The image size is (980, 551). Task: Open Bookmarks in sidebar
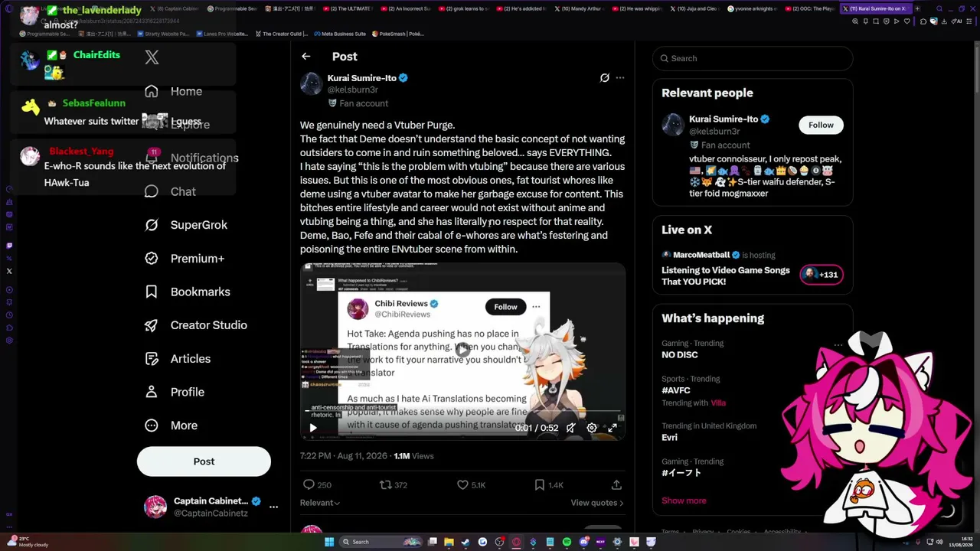(x=188, y=292)
